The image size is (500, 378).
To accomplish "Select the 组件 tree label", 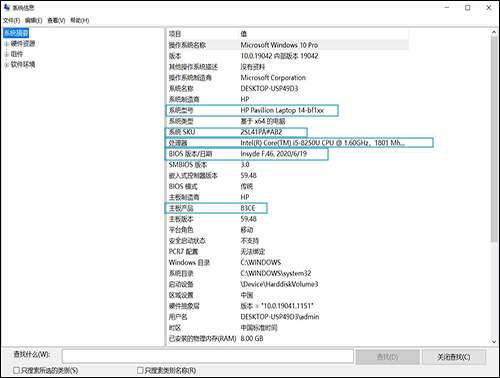I will pos(17,54).
